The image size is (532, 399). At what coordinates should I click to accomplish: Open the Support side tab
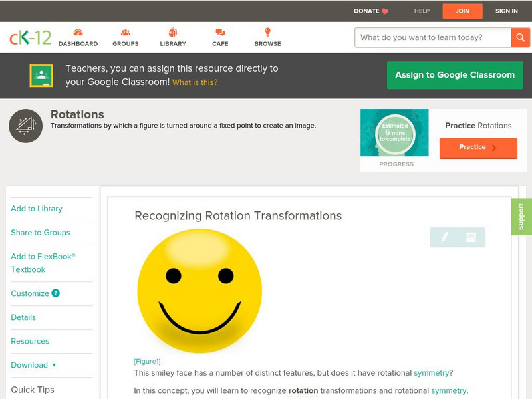pos(521,217)
